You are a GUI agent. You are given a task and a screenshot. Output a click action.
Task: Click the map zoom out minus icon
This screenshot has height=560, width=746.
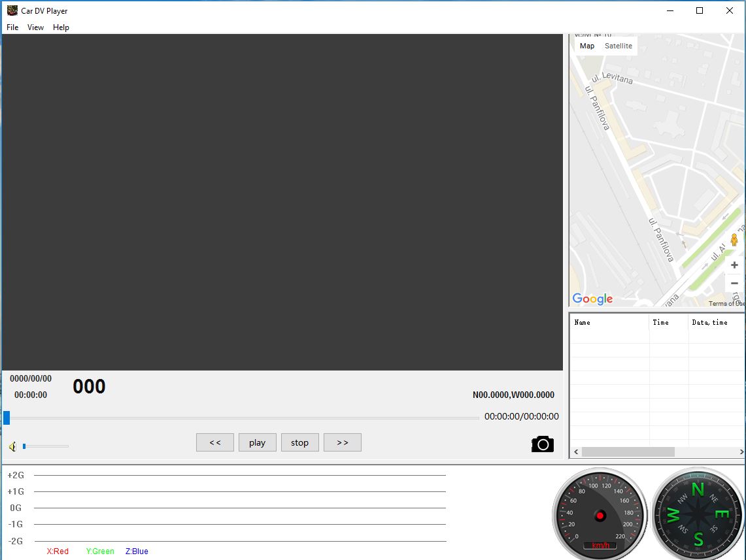pos(734,284)
